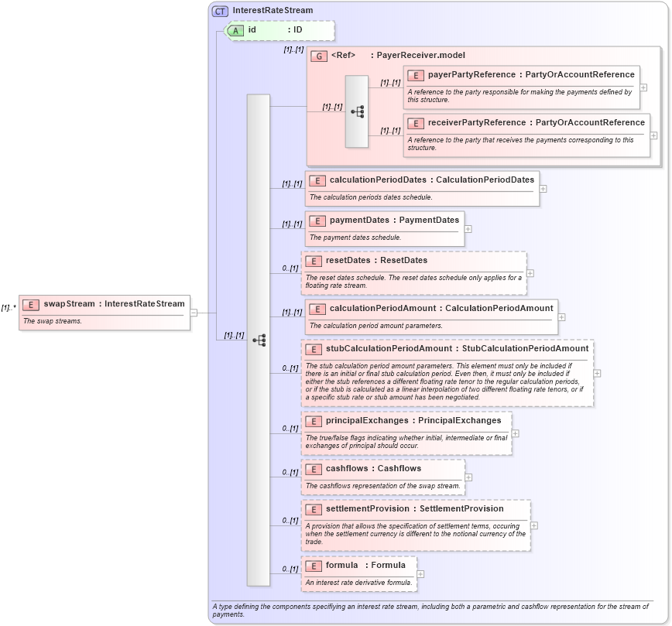This screenshot has height=626, width=672.
Task: Expand the settlementProvision element
Action: (x=534, y=524)
